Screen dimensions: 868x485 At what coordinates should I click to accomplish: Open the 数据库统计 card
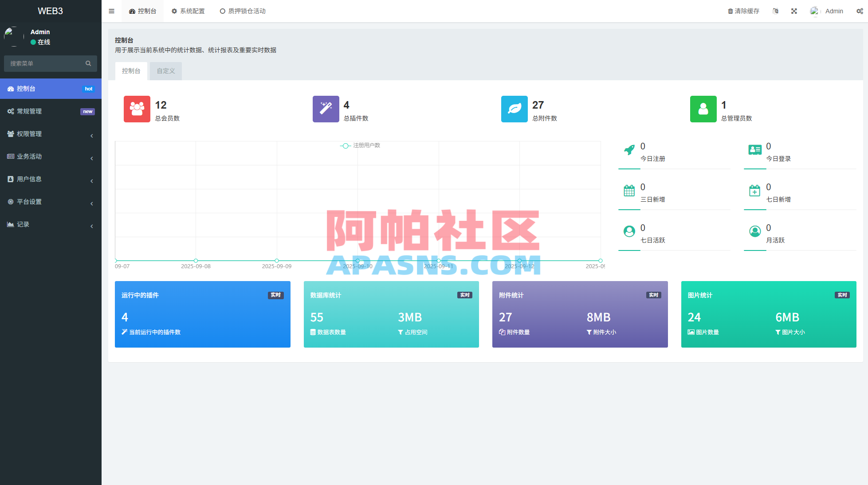point(391,314)
